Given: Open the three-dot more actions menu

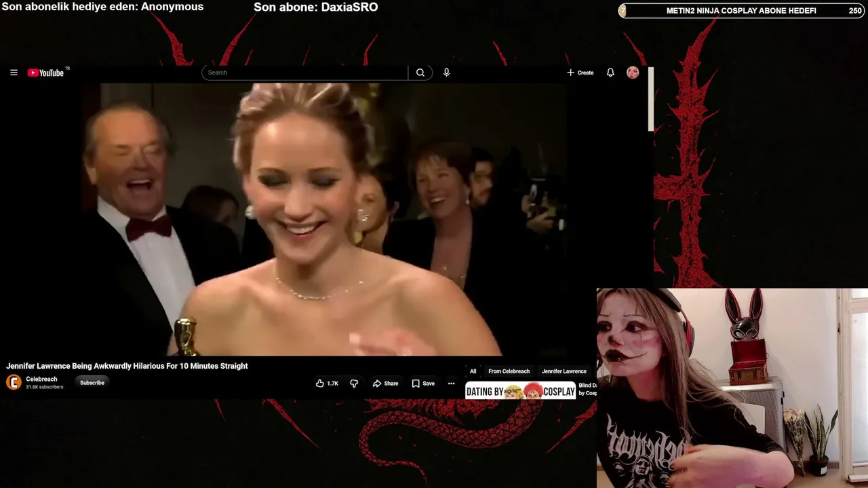Looking at the screenshot, I should click(x=451, y=384).
